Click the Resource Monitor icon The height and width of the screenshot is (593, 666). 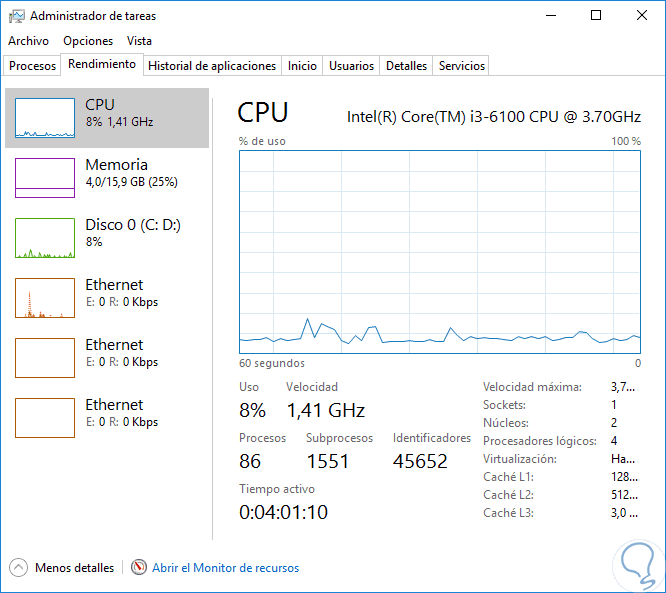[139, 567]
